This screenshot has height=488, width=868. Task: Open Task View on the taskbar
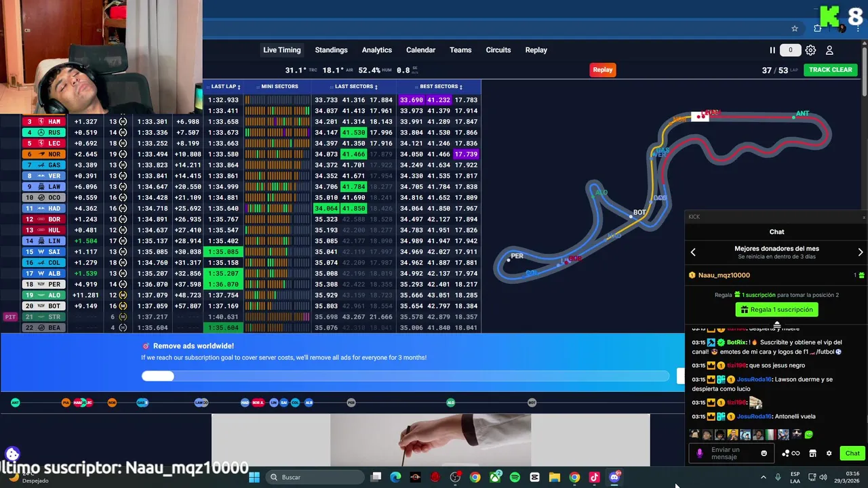pyautogui.click(x=376, y=477)
